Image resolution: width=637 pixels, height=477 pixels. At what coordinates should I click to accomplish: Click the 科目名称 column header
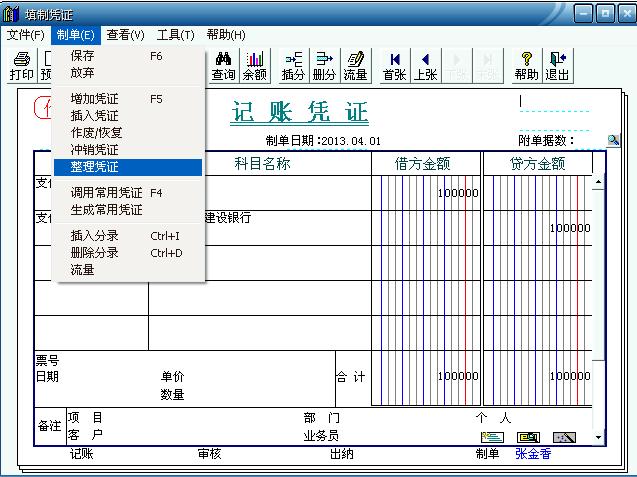pos(262,163)
